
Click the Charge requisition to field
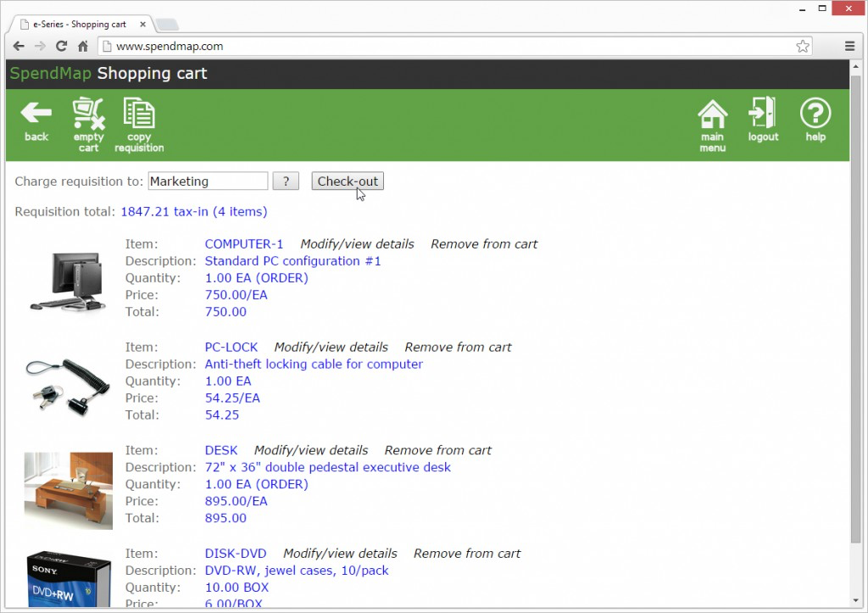[x=208, y=181]
